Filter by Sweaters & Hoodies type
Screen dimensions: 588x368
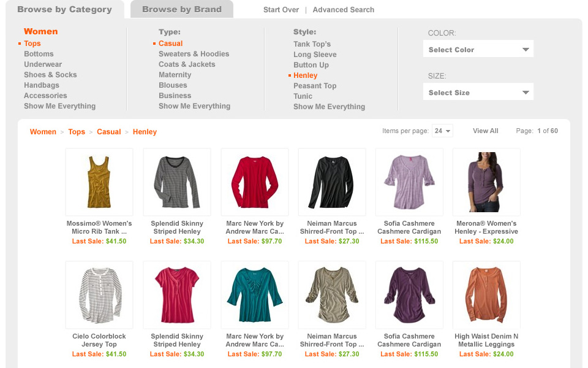(194, 54)
